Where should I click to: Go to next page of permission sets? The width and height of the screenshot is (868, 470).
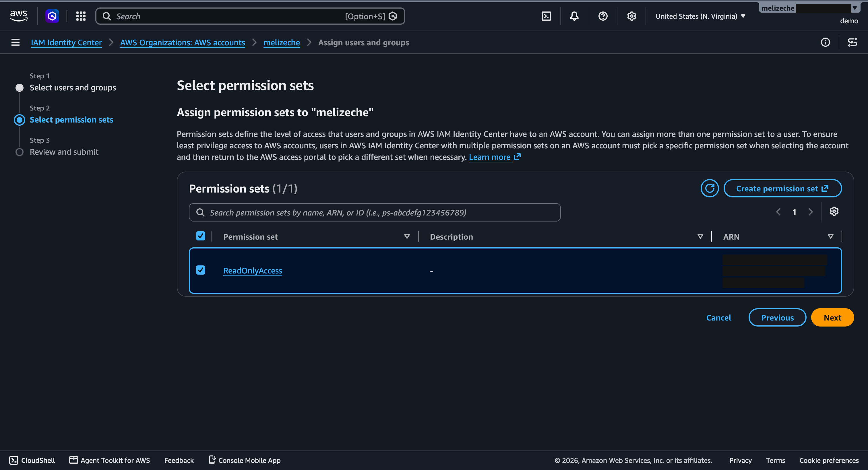click(x=810, y=212)
